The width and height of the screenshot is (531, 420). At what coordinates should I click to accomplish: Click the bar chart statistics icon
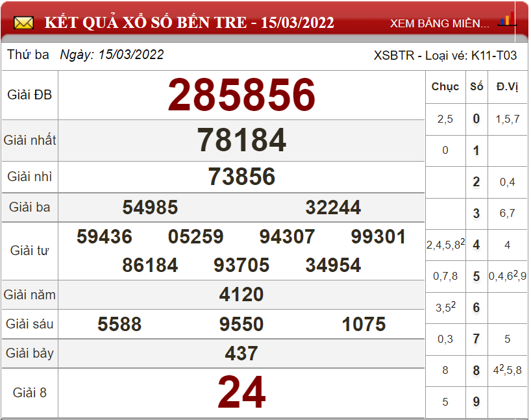506,20
